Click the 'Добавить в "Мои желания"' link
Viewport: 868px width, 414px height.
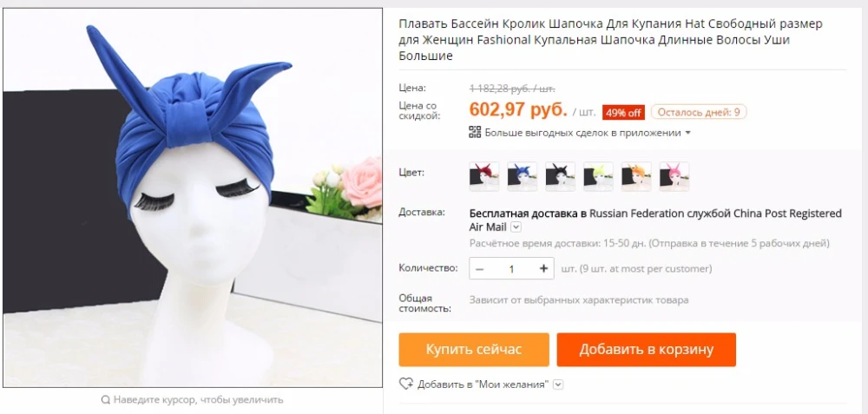483,384
